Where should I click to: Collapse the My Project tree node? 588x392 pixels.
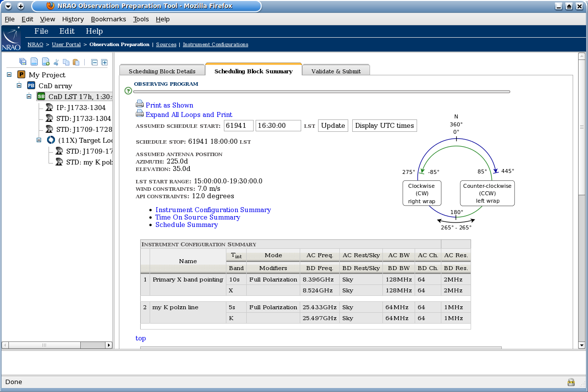coord(9,74)
